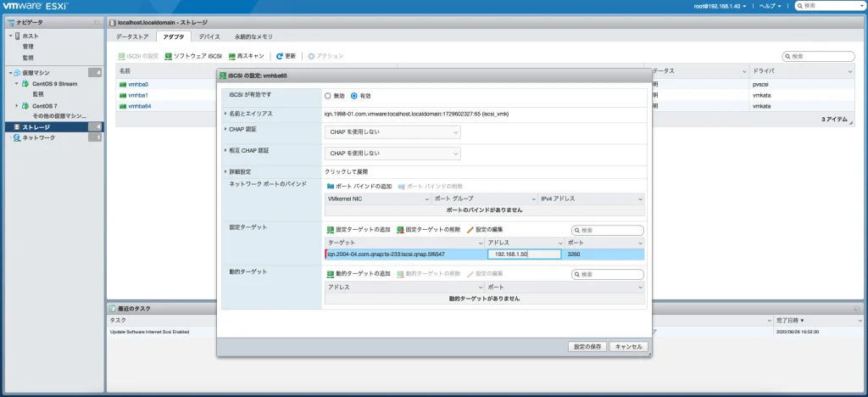
Task: Click the adapters list search box
Action: click(818, 57)
